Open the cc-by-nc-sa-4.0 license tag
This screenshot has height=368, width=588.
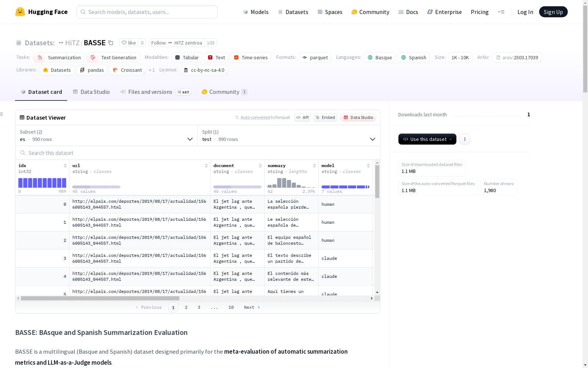[204, 70]
